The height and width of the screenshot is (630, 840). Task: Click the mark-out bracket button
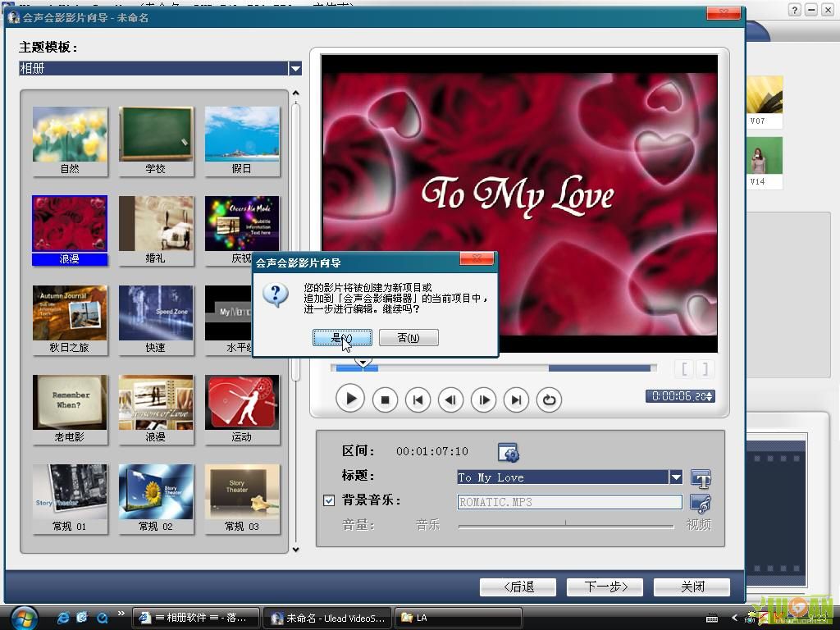click(705, 369)
